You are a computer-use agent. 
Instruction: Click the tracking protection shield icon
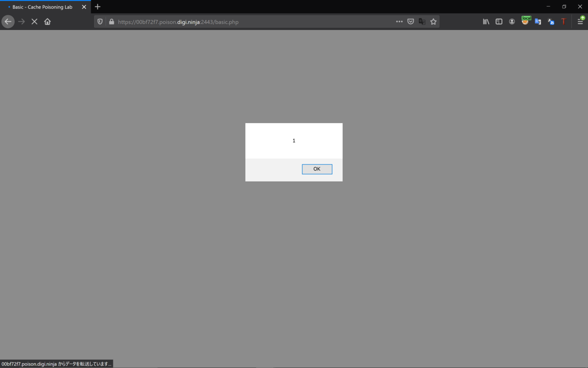[x=100, y=21]
